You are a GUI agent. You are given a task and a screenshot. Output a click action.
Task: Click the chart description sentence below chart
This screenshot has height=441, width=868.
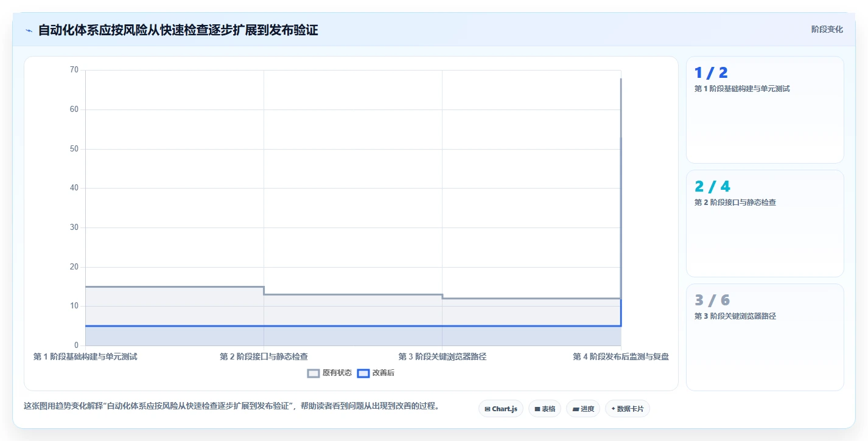click(x=231, y=406)
